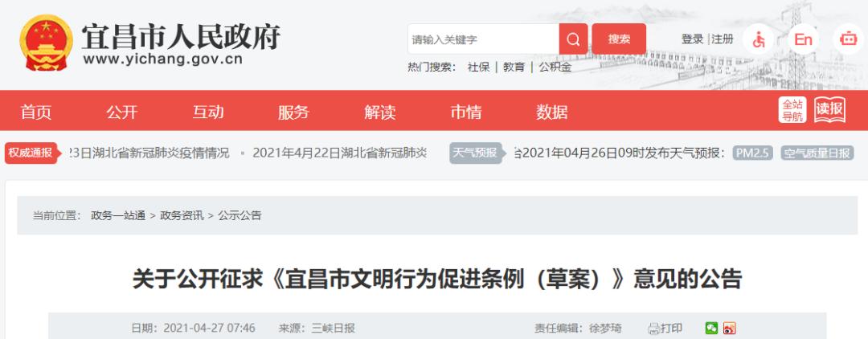
Task: Click the 登录 login link
Action: tap(692, 39)
